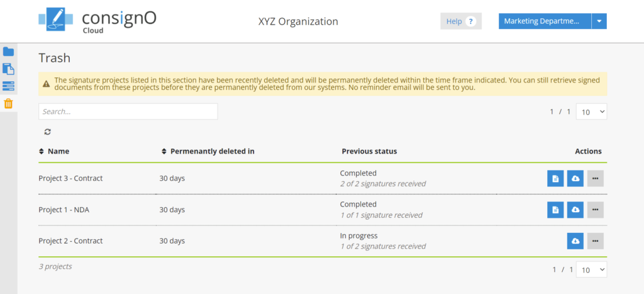Open more actions for Project 3 - Contract

tap(596, 179)
